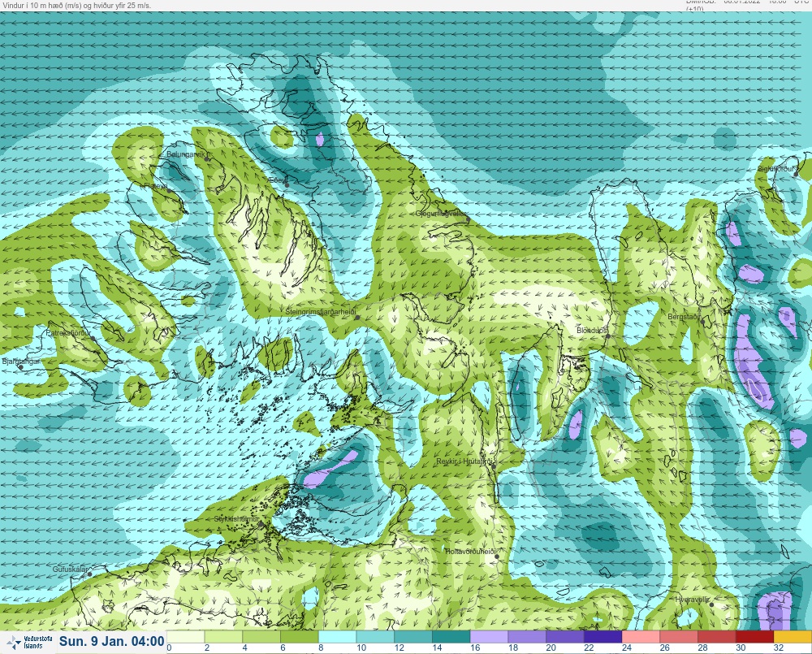This screenshot has height=654, width=812.
Task: Click the 22–24 m/s dark indigo legend swatch
Action: coord(603,636)
